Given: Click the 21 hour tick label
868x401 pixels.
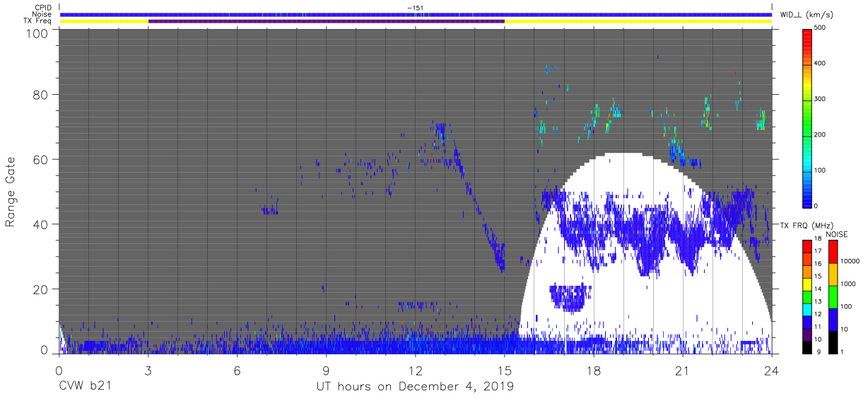Looking at the screenshot, I should 682,369.
